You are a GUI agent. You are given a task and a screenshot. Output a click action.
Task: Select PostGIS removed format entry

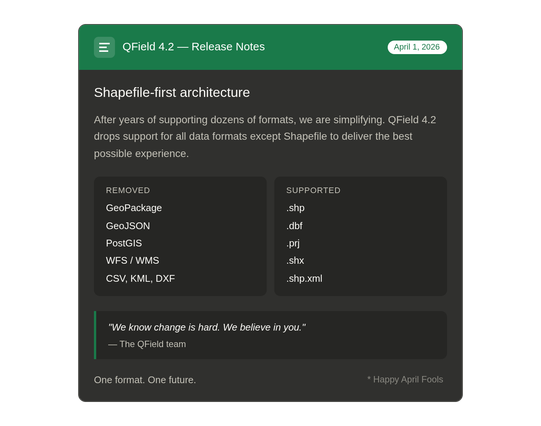pyautogui.click(x=124, y=243)
